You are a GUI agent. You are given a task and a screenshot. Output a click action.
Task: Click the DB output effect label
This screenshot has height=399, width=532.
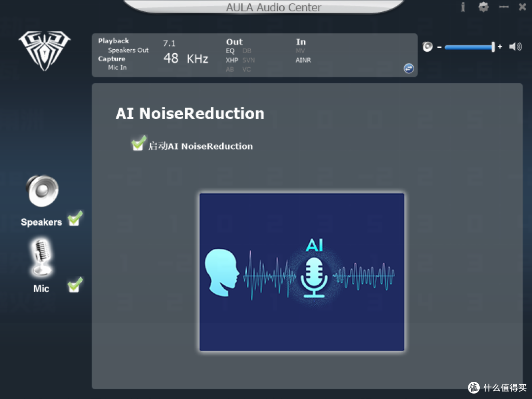click(247, 51)
